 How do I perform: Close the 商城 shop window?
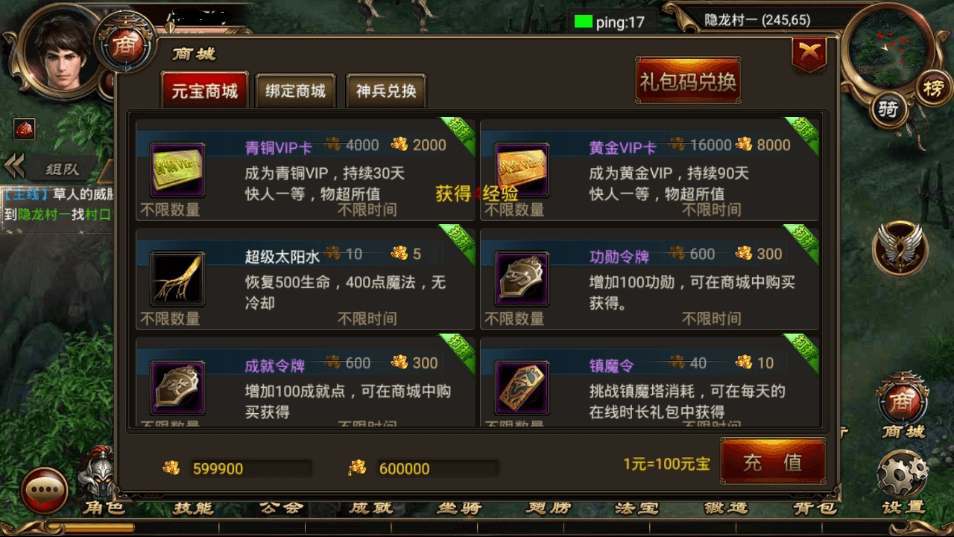[809, 54]
